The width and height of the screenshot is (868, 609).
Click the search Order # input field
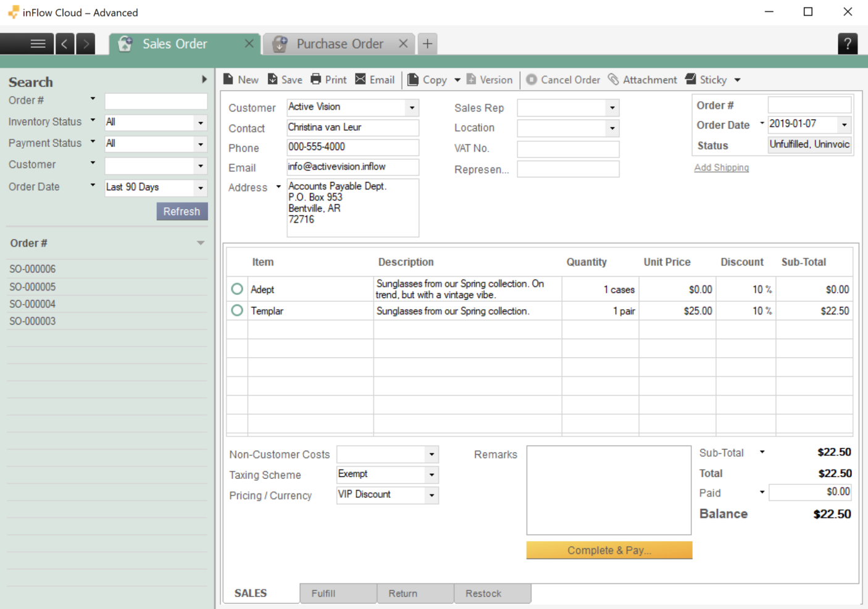[x=156, y=101]
